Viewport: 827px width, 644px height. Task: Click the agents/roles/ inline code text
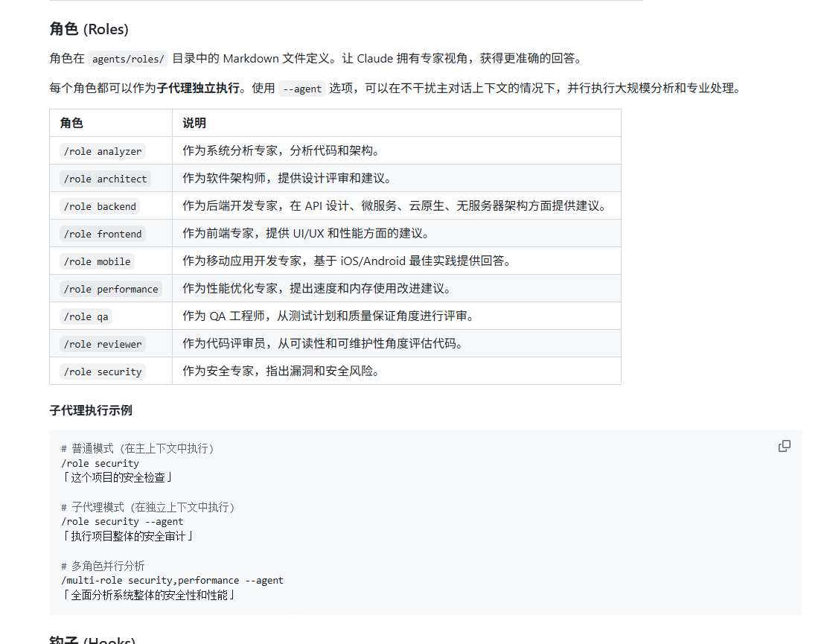point(128,59)
